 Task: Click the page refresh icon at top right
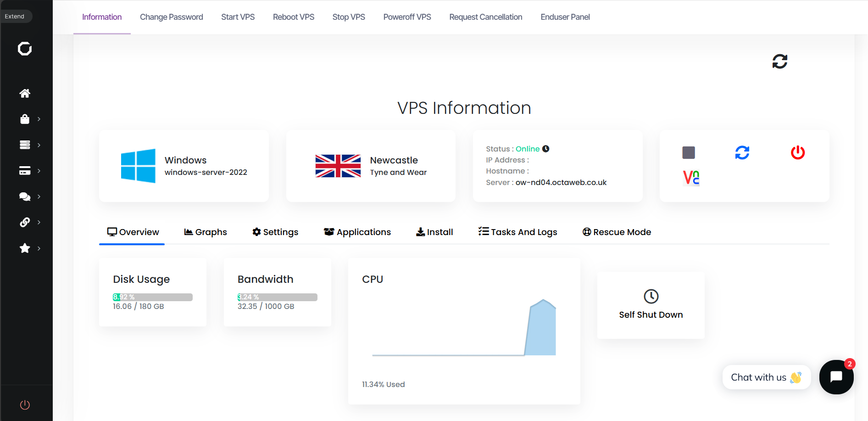point(779,61)
